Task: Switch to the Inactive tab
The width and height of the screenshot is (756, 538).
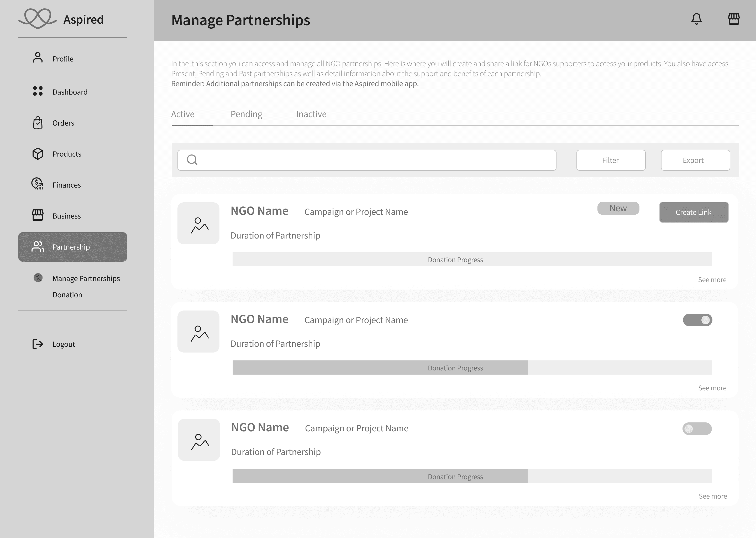Action: (311, 114)
